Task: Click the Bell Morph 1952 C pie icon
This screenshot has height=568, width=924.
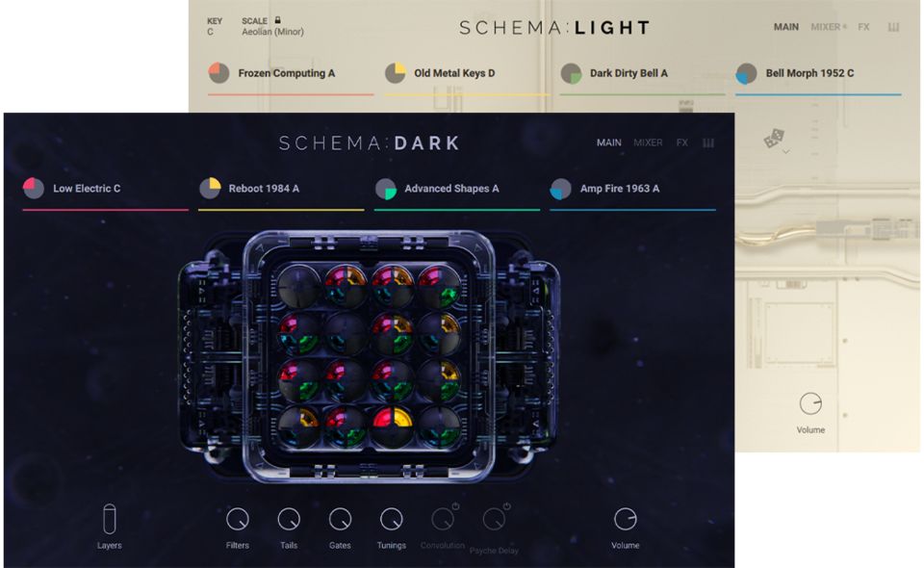Action: [746, 74]
